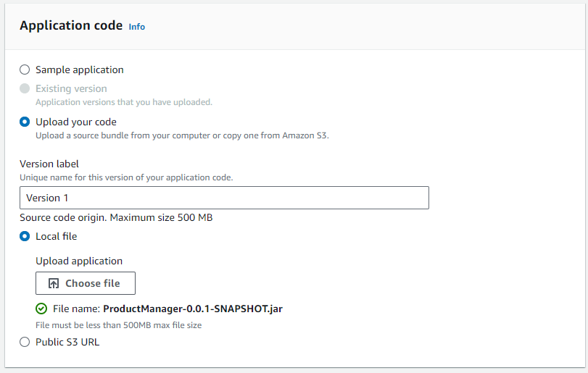The height and width of the screenshot is (373, 588).
Task: Choose Local file as source origin
Action: (x=25, y=236)
